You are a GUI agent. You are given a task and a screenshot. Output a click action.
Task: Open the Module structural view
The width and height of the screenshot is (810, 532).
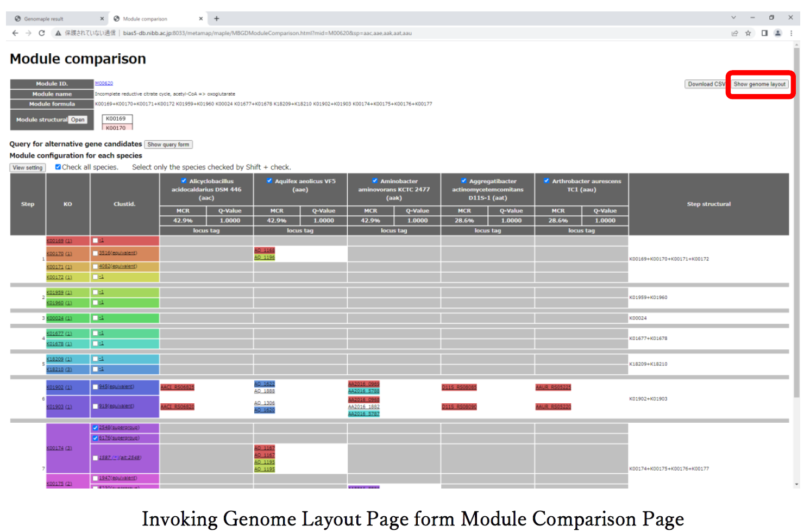(x=78, y=120)
